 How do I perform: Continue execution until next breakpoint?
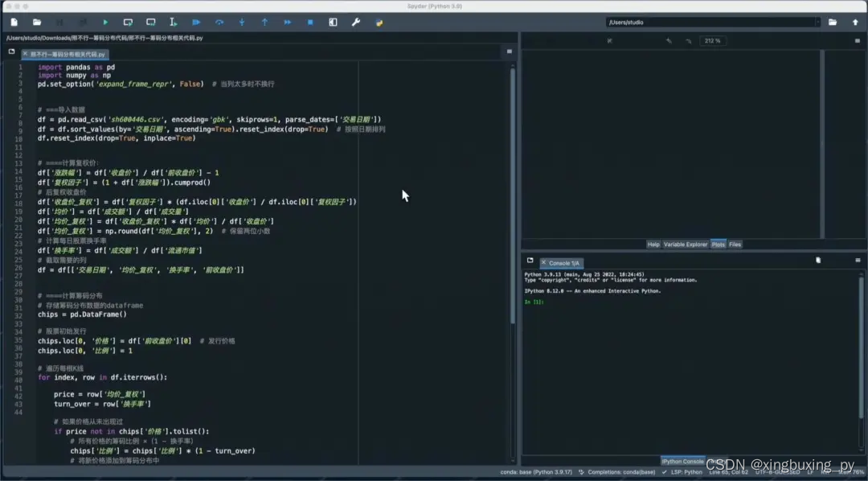tap(287, 23)
